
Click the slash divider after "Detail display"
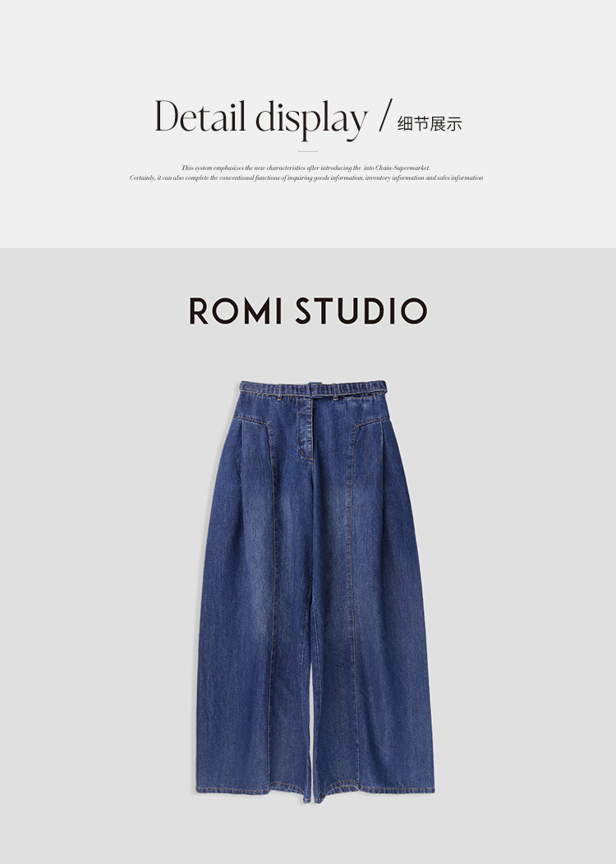click(x=386, y=115)
